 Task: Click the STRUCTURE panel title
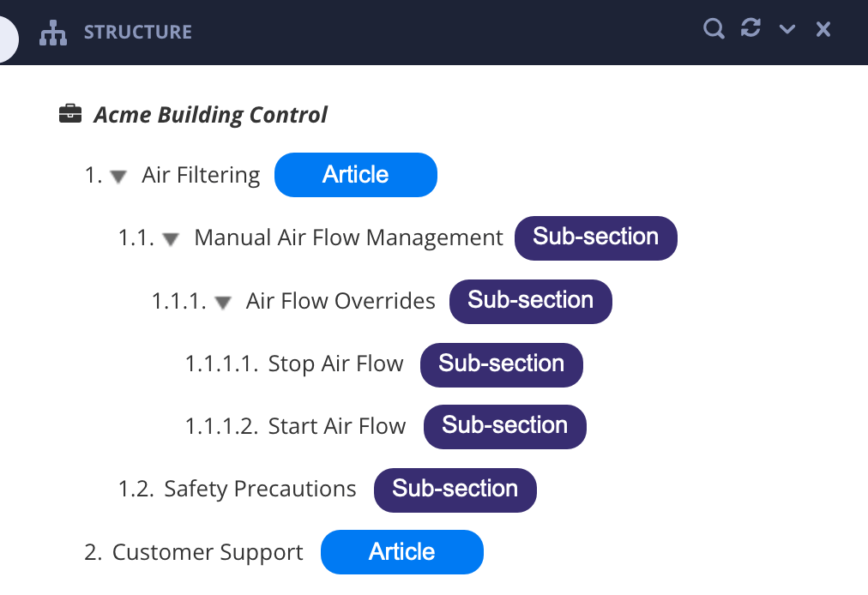click(137, 32)
